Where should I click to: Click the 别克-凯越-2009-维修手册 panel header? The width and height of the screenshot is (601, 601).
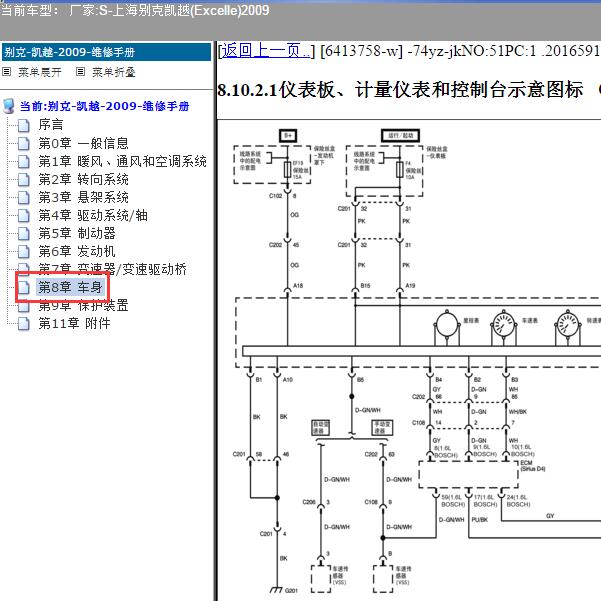point(107,52)
